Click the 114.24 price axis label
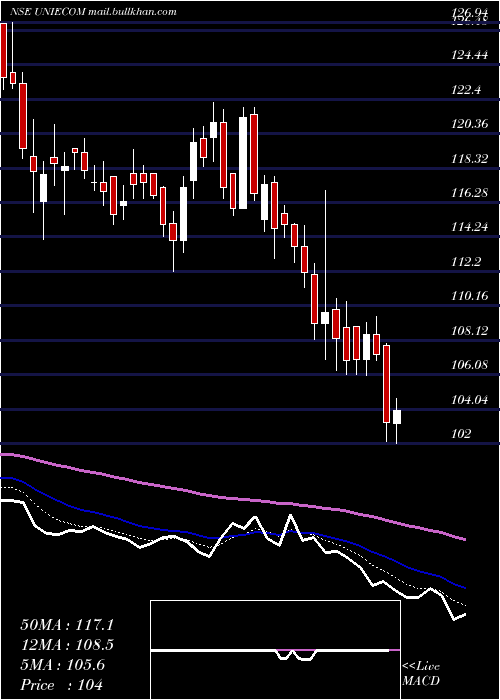500x700 pixels. 469,227
